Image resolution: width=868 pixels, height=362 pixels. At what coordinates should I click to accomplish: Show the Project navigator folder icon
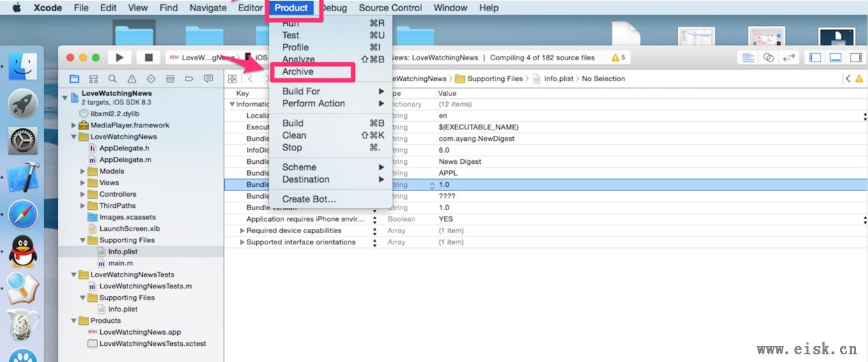pos(74,79)
